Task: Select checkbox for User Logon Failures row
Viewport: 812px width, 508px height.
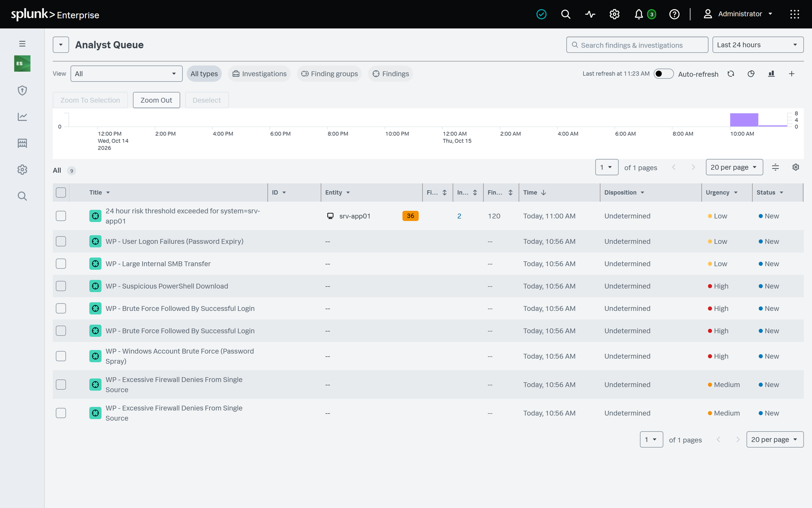Action: point(61,241)
